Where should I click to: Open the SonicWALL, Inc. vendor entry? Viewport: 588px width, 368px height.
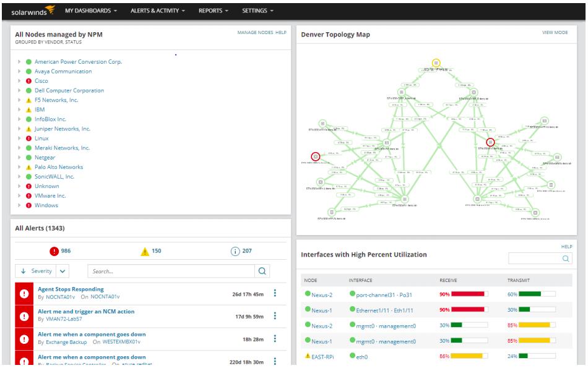[x=54, y=176]
